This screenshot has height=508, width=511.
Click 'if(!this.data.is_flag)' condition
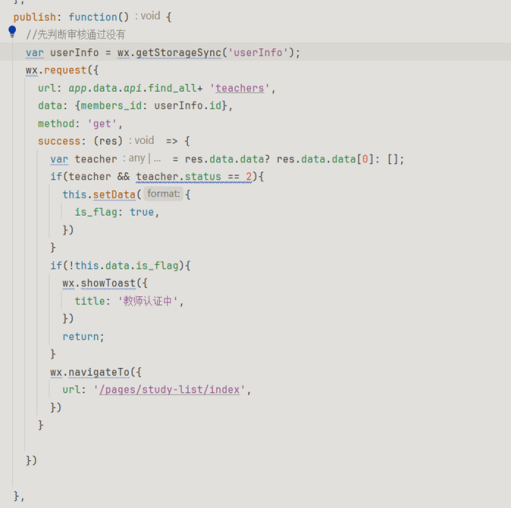pos(117,266)
